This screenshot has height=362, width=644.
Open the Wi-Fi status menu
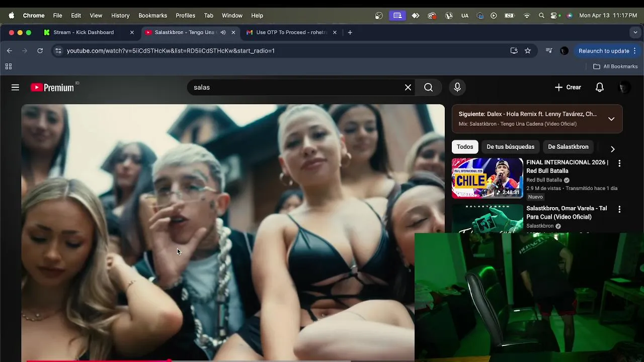(x=527, y=16)
